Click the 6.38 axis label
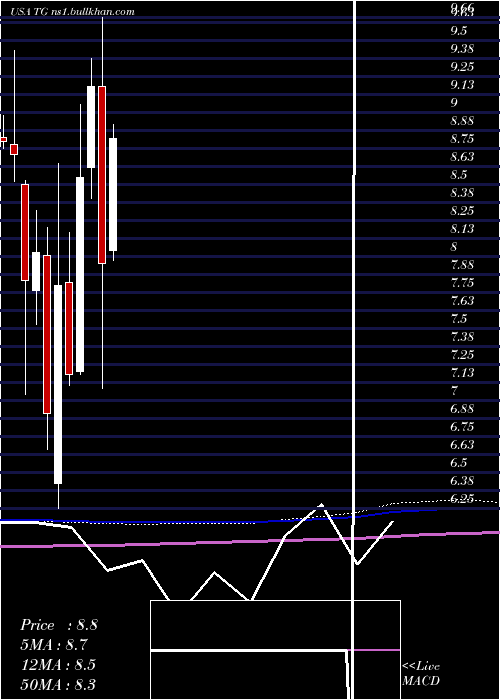The width and height of the screenshot is (500, 700). coord(462,481)
